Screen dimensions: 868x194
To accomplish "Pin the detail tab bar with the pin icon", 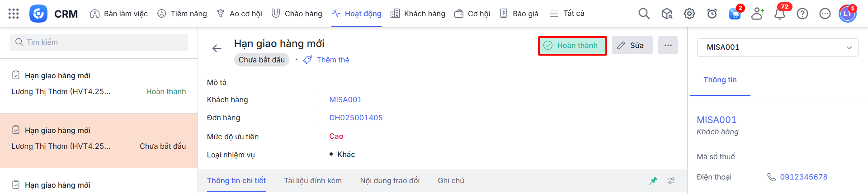I will (x=653, y=181).
